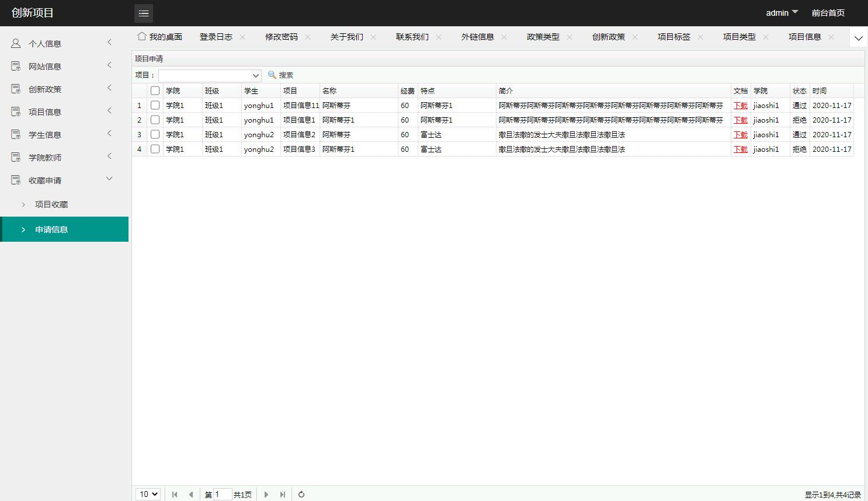Sort by the 经费 column header
Viewport: 868px width, 501px height.
pos(408,91)
